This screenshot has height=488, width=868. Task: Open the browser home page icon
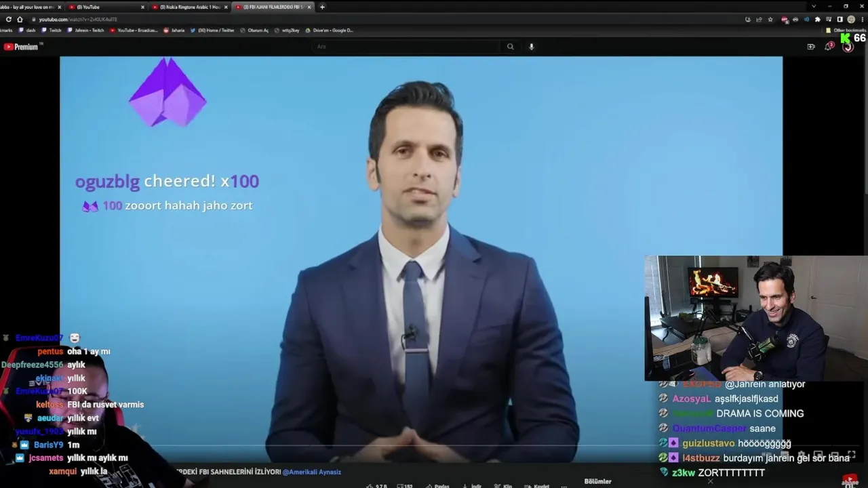pyautogui.click(x=20, y=19)
